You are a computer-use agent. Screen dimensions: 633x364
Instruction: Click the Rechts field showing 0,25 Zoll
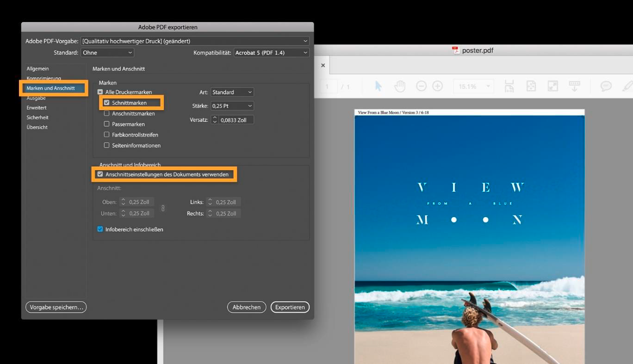tap(227, 213)
